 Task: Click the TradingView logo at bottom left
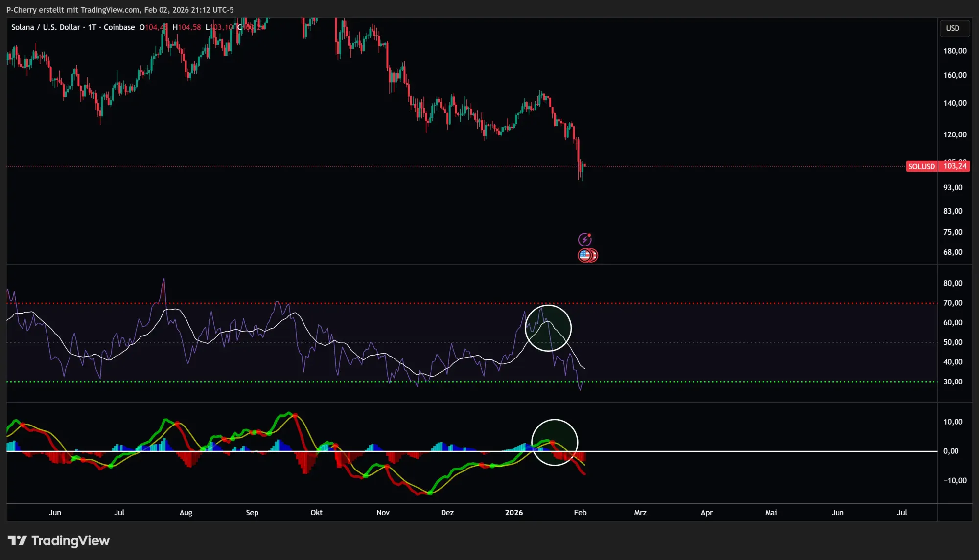click(x=59, y=540)
